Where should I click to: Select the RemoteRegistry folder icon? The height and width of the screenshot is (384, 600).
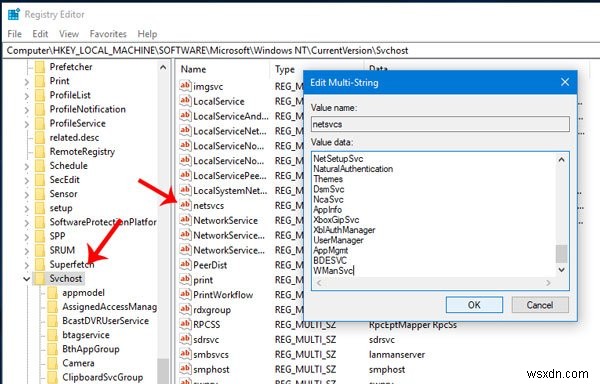coord(40,152)
